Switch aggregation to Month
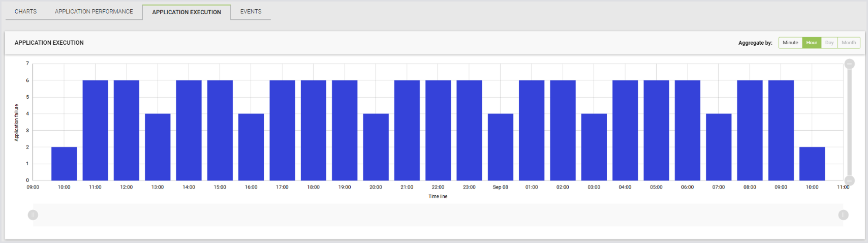 pyautogui.click(x=849, y=43)
